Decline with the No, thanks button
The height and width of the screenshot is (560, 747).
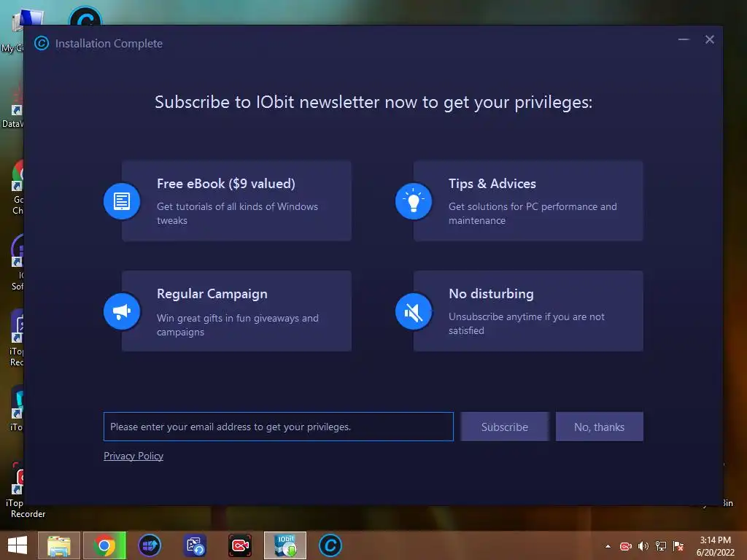[x=600, y=427]
